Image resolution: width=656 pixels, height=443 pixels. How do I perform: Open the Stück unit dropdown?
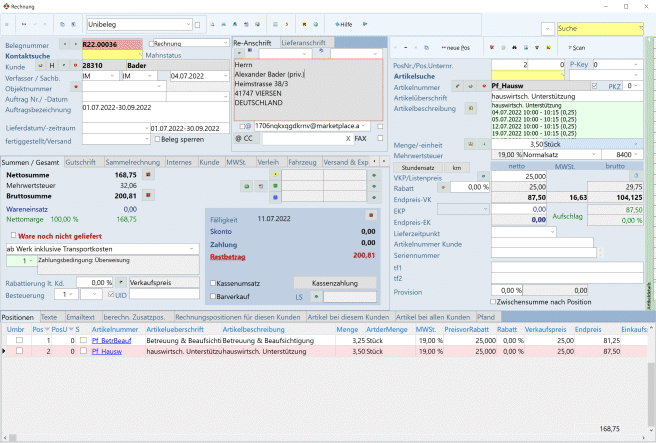(x=636, y=144)
